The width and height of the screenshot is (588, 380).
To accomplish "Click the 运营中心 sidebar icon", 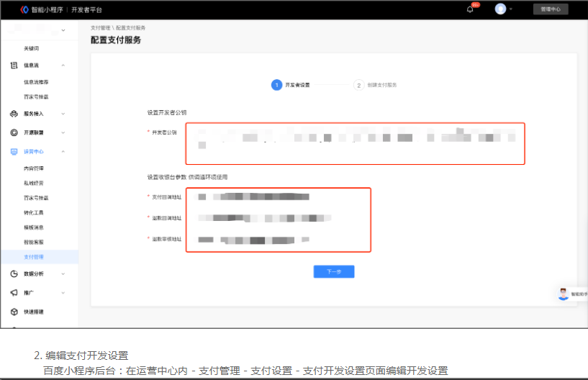I will pyautogui.click(x=14, y=152).
